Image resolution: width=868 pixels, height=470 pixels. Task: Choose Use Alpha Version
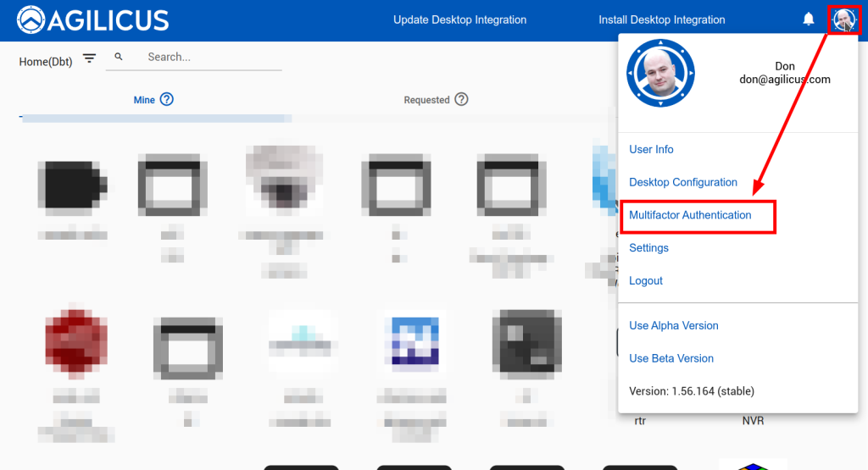click(674, 326)
